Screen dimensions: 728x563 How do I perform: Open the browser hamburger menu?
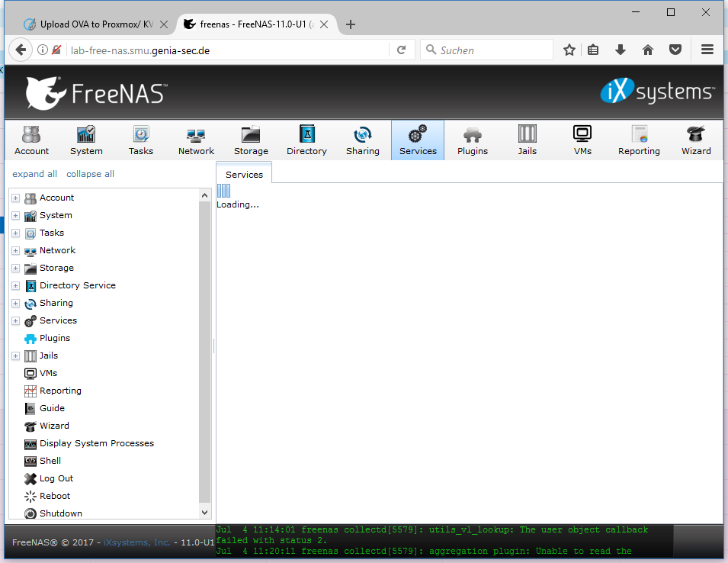(x=707, y=50)
